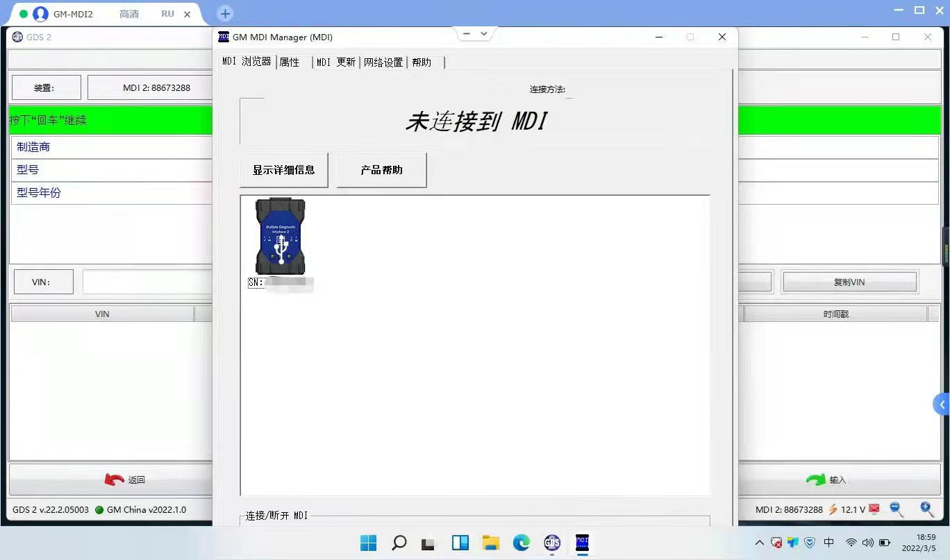This screenshot has height=560, width=950.
Task: Click the zoom in magnifier in GDS 2
Action: [927, 510]
